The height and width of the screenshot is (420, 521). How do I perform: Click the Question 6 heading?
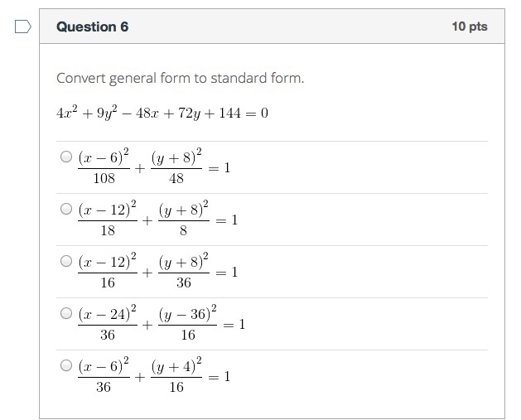tap(92, 27)
